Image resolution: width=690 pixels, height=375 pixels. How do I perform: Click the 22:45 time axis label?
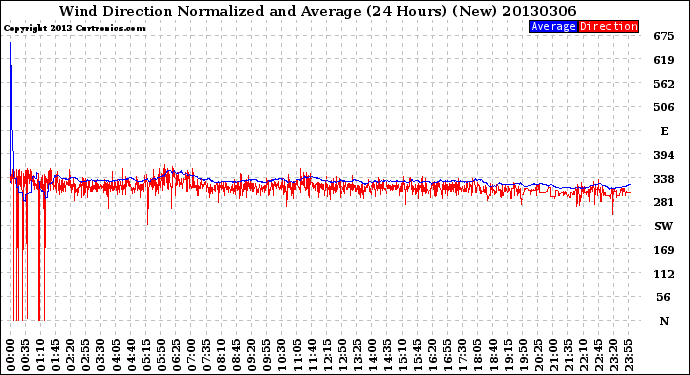598,355
